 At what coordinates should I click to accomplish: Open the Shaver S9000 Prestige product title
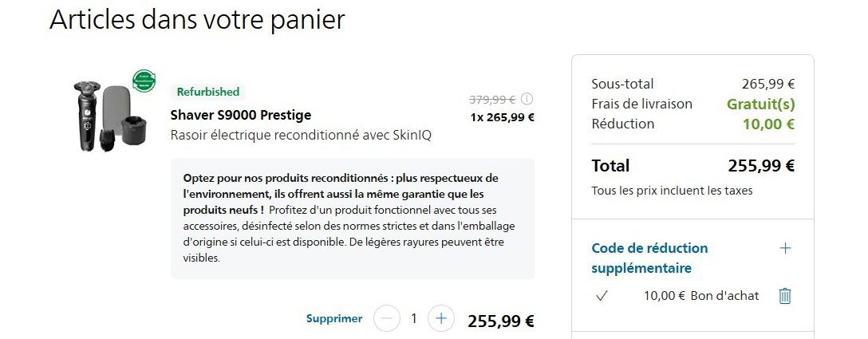pos(241,115)
